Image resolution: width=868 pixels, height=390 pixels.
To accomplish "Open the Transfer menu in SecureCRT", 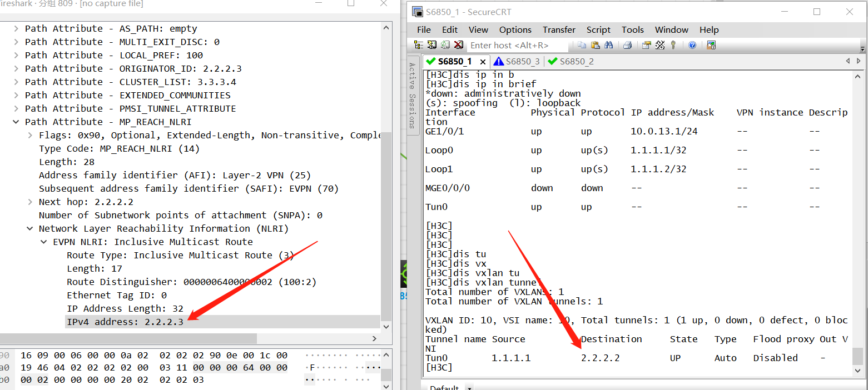I will pos(559,30).
